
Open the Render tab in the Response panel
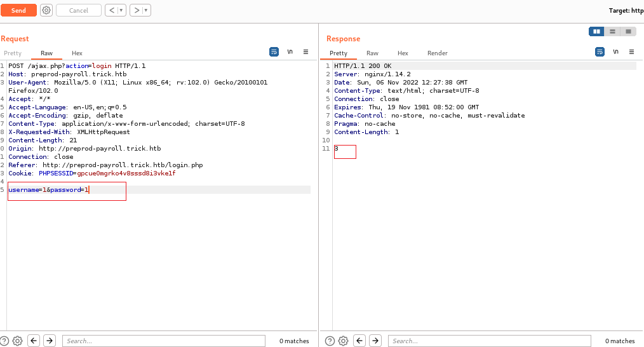pos(437,53)
